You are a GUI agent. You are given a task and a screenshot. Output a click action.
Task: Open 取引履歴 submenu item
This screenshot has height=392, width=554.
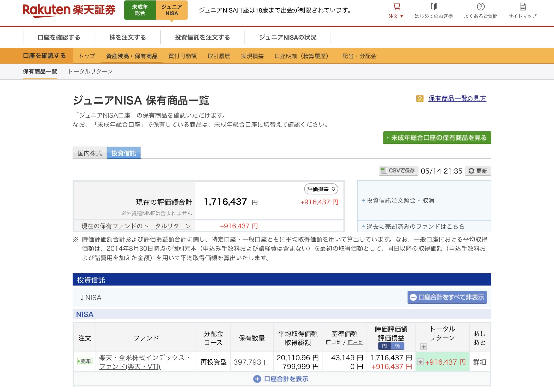pos(219,56)
